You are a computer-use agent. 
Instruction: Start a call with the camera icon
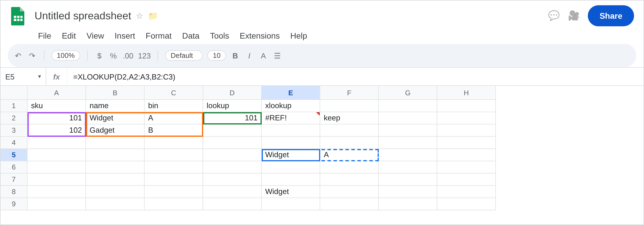[x=574, y=16]
